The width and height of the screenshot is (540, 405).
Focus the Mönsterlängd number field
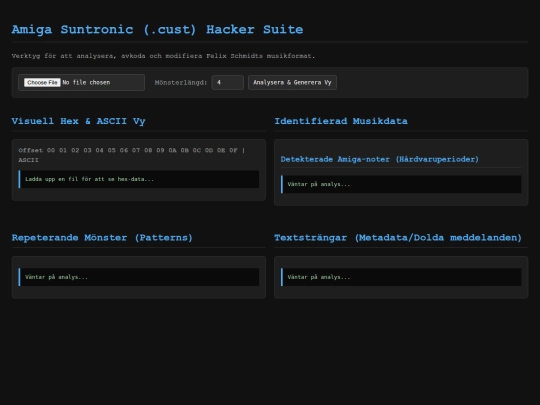pyautogui.click(x=228, y=83)
